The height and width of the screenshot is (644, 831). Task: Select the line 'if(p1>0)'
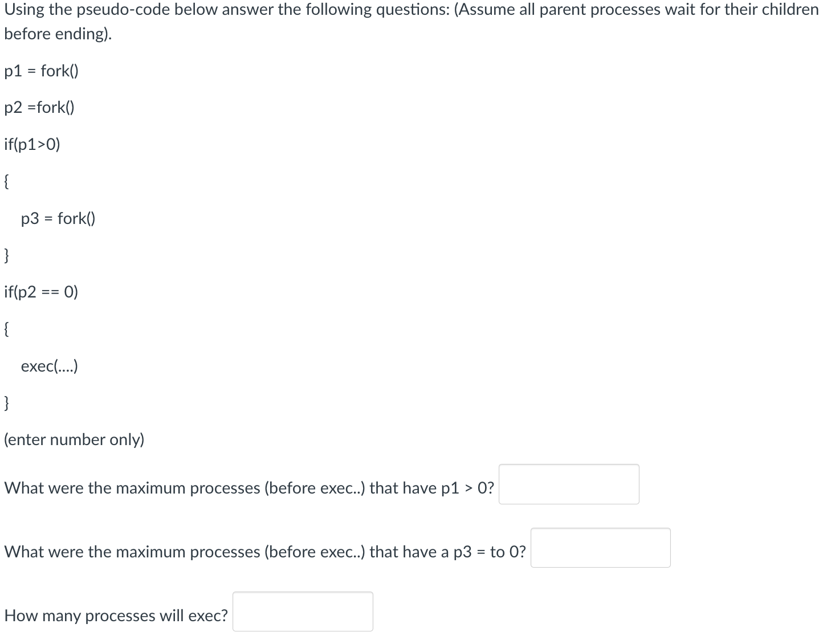[x=31, y=144]
